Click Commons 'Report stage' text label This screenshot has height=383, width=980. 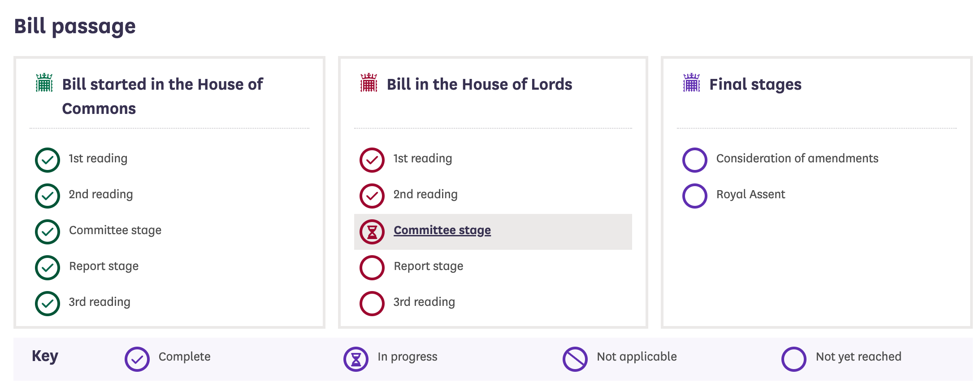pos(104,266)
